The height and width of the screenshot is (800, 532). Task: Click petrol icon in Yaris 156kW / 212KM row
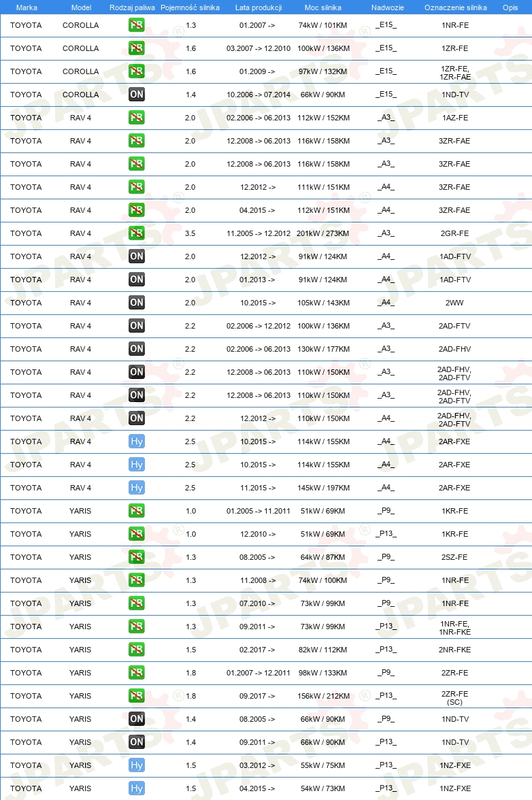coord(136,696)
